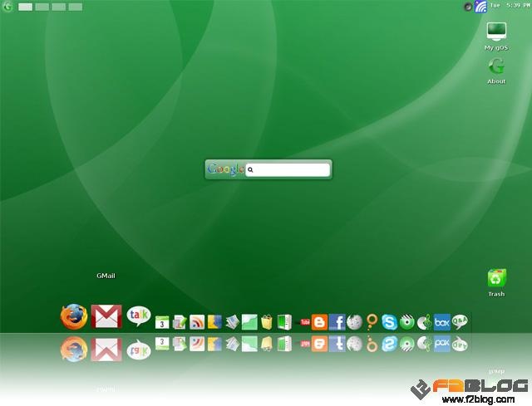Switch to the second workspace in pager

tap(42, 7)
